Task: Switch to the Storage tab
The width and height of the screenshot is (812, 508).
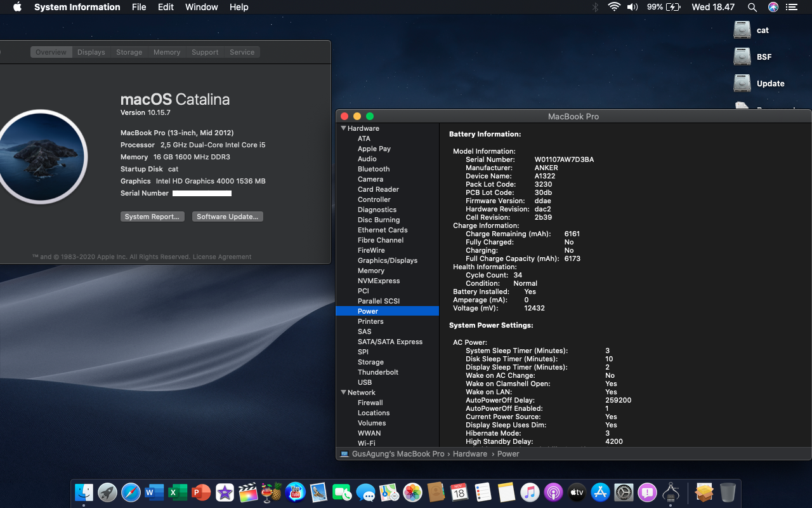Action: (x=129, y=52)
